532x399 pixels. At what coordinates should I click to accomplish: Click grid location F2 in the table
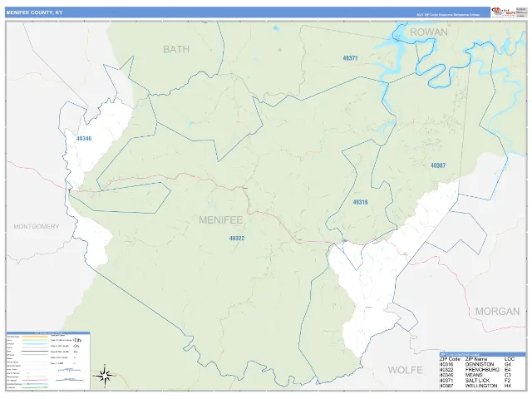click(508, 381)
